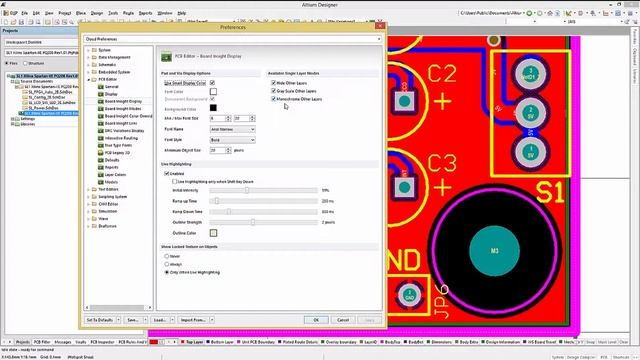Expand the Simulation tree node
This screenshot has width=640, height=360.
88,212
